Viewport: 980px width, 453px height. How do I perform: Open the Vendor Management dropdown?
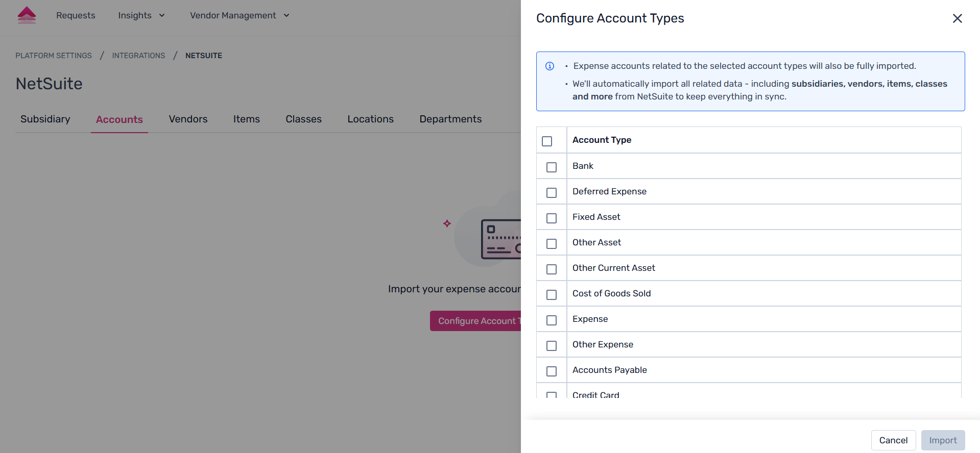pos(240,15)
